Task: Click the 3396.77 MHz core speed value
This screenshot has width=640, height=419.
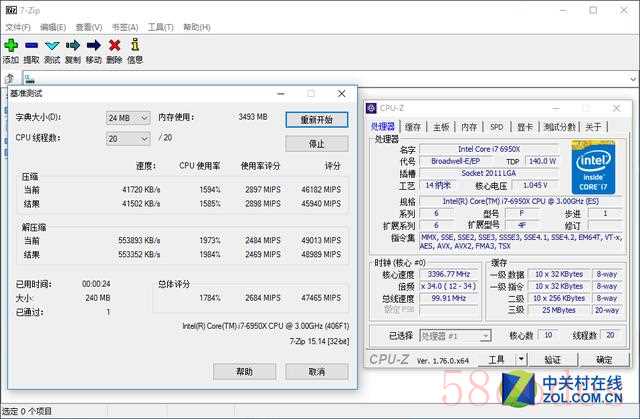Action: (x=449, y=274)
